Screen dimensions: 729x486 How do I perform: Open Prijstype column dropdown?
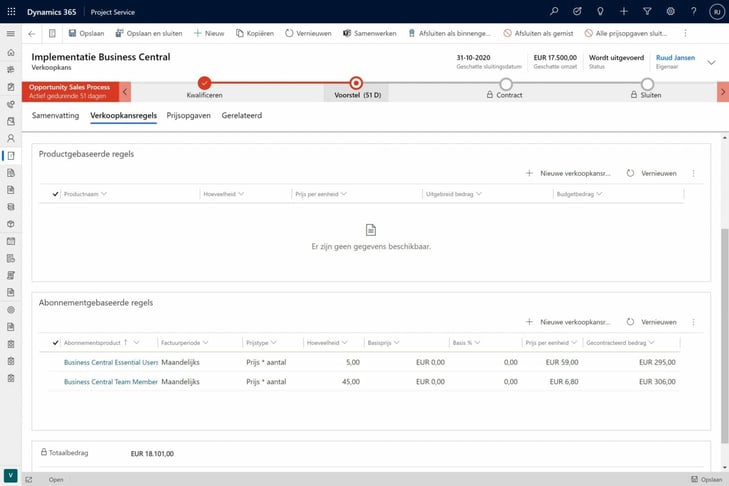click(273, 343)
